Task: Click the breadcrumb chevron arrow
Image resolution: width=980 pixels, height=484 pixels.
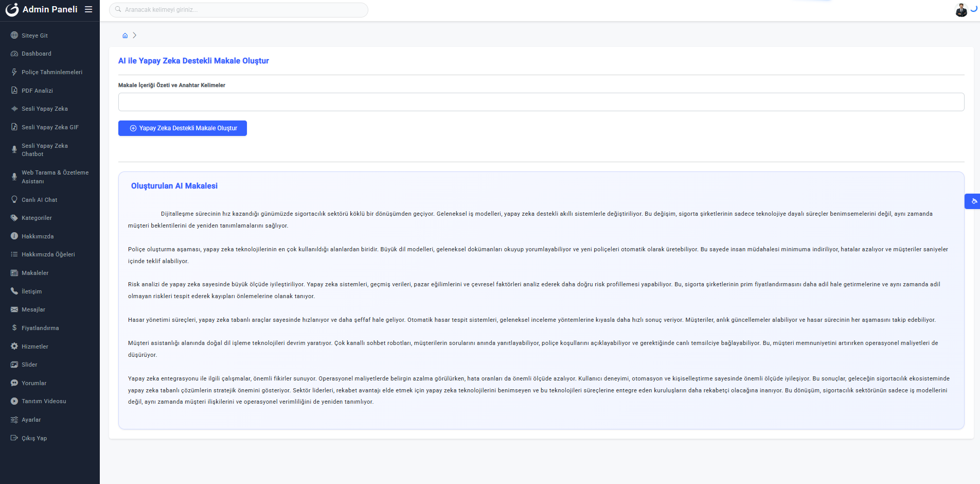Action: [x=135, y=36]
